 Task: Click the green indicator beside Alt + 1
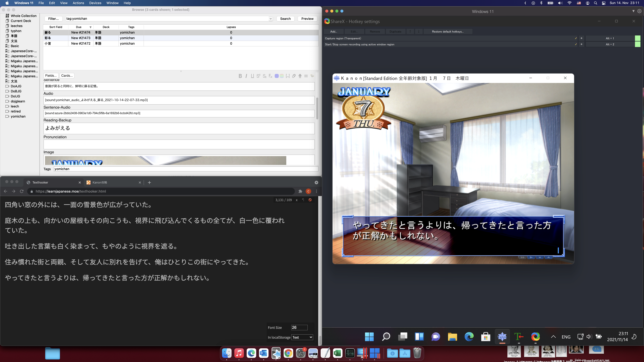pos(638,38)
